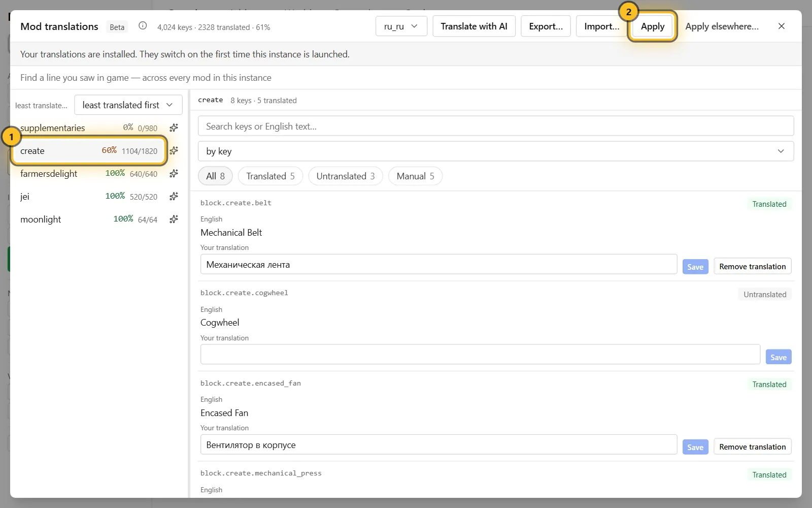Image resolution: width=812 pixels, height=508 pixels.
Task: Click the empty Cogwheel translation field
Action: 480,355
